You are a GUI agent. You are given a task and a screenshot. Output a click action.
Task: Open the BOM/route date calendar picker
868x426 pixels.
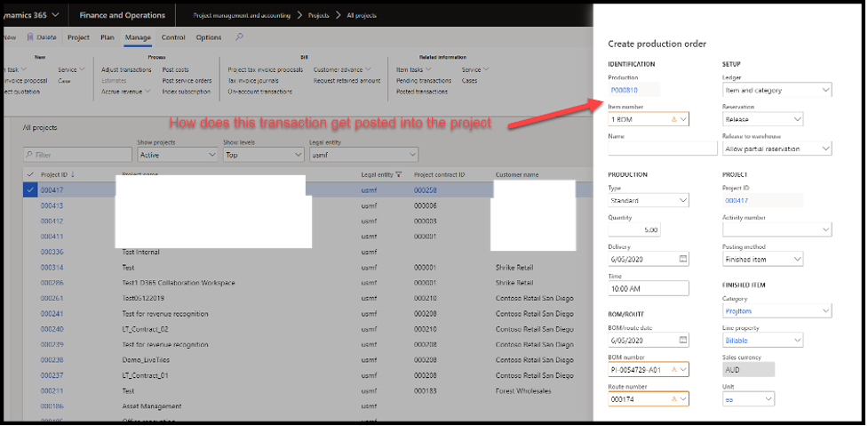(x=682, y=340)
